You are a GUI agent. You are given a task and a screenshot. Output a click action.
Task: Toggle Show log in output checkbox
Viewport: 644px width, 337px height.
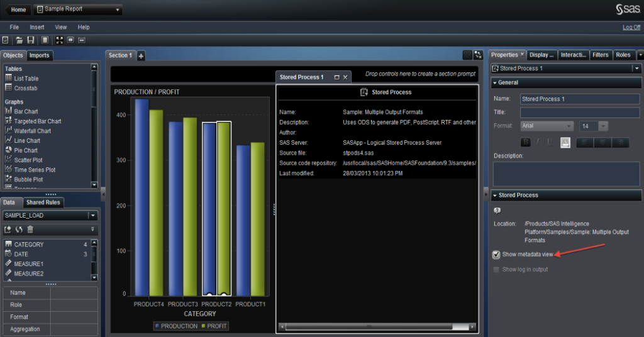point(496,270)
